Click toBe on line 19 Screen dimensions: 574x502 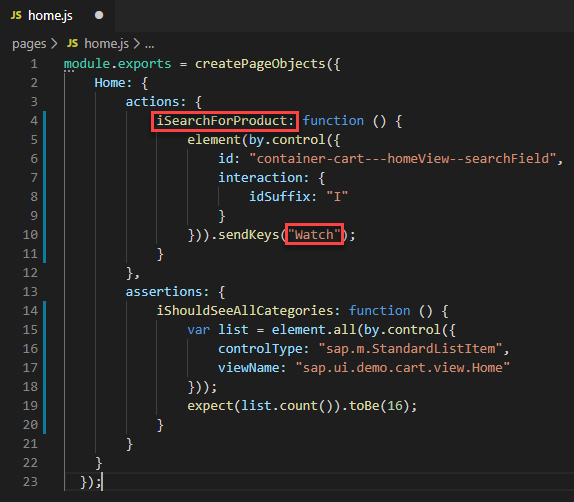pos(364,406)
